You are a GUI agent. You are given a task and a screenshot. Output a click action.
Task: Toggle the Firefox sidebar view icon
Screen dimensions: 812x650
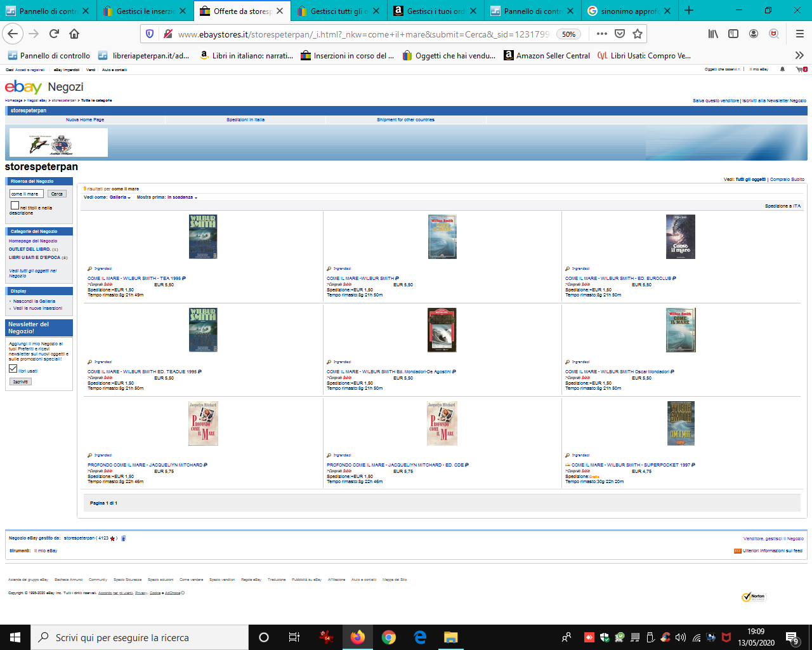pos(733,34)
